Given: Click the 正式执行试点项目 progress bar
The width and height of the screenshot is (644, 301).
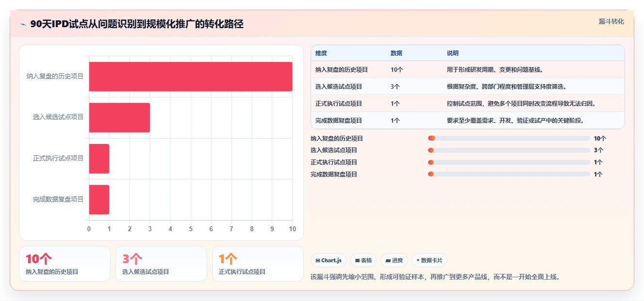Looking at the screenshot, I should tap(509, 162).
